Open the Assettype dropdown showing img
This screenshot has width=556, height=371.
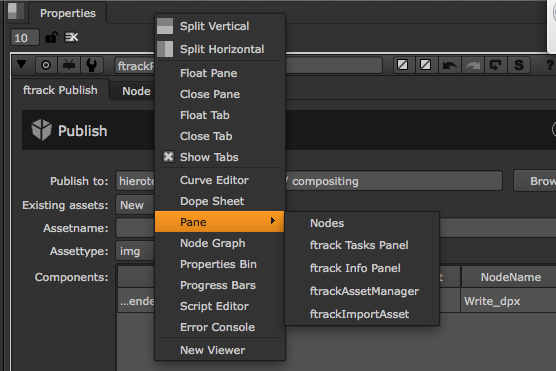(x=135, y=251)
